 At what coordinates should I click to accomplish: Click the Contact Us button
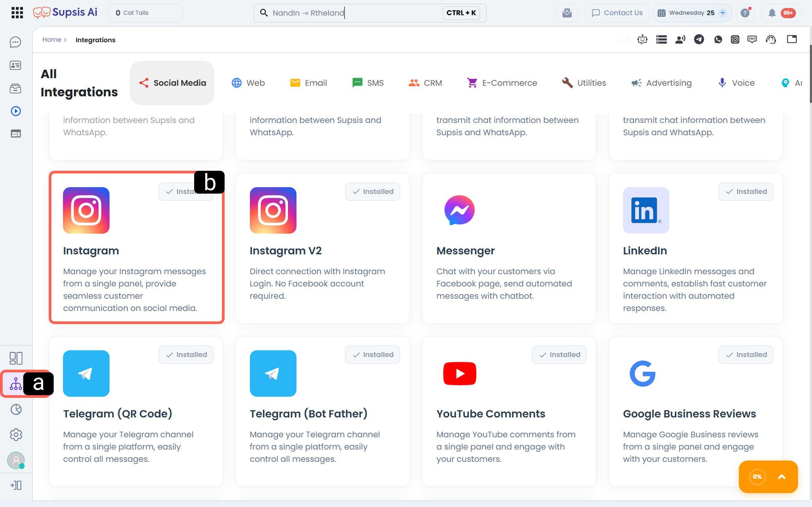[617, 13]
